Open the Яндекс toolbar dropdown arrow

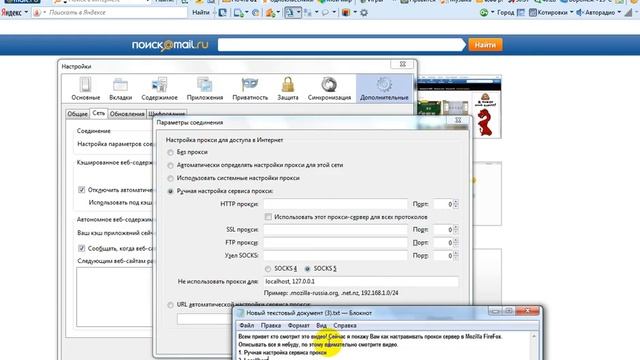[x=26, y=13]
